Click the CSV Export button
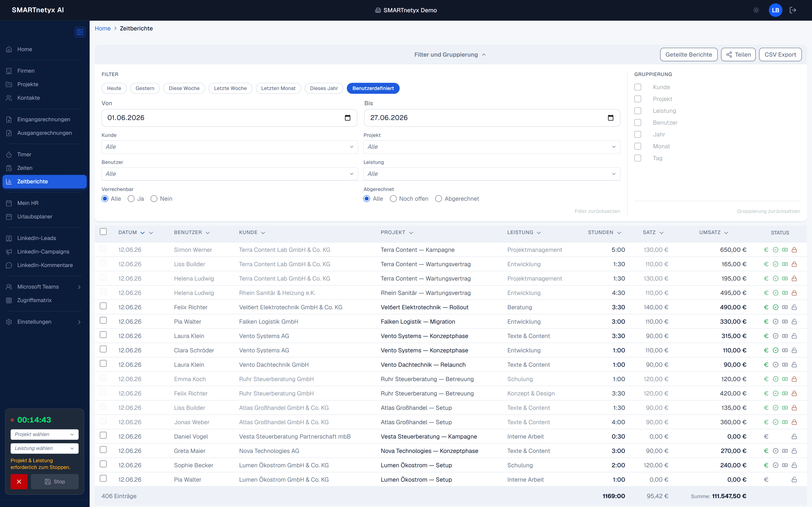Viewport: 812px width, 507px height. 780,55
